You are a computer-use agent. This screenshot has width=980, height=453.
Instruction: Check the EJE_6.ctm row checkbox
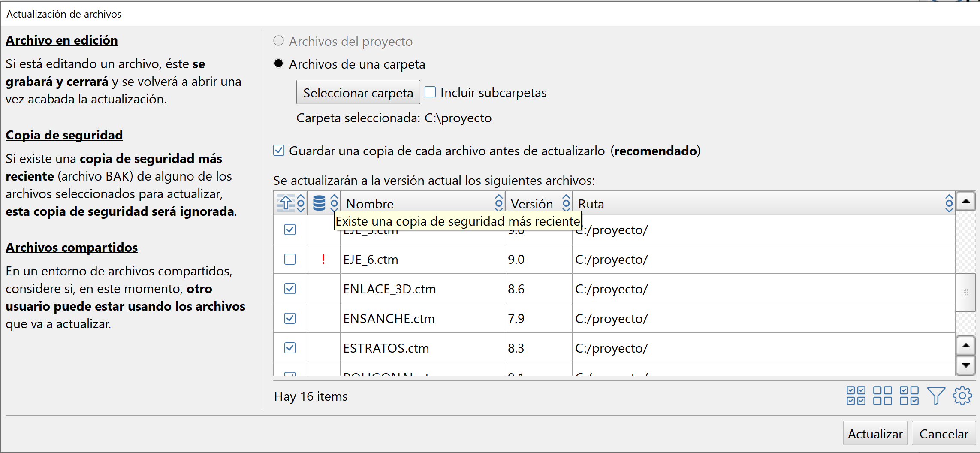pyautogui.click(x=290, y=259)
